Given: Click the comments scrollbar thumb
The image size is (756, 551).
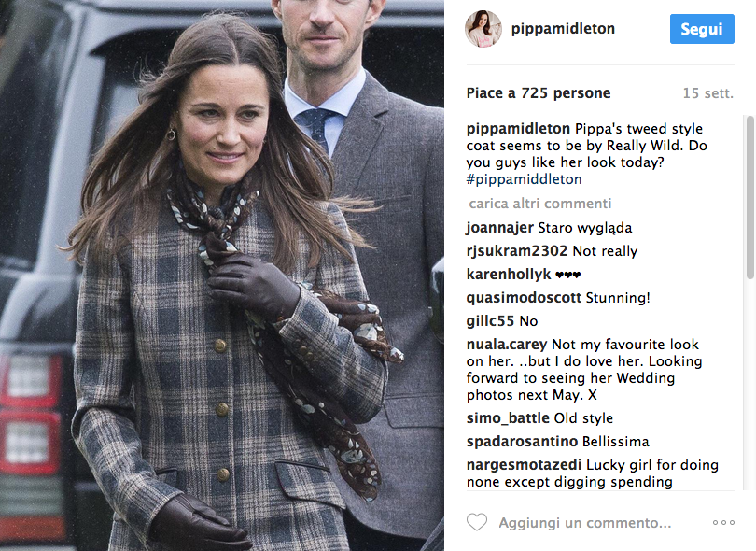Looking at the screenshot, I should (749, 198).
